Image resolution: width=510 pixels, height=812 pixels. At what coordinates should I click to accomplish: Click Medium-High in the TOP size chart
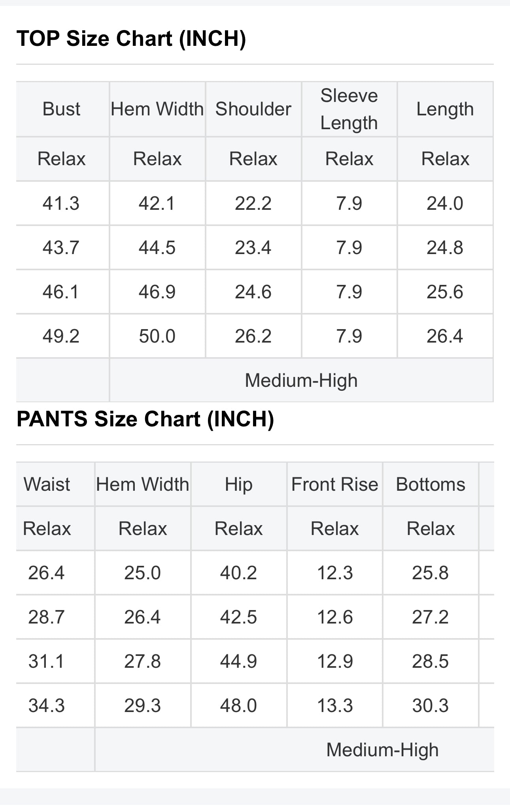pyautogui.click(x=301, y=381)
